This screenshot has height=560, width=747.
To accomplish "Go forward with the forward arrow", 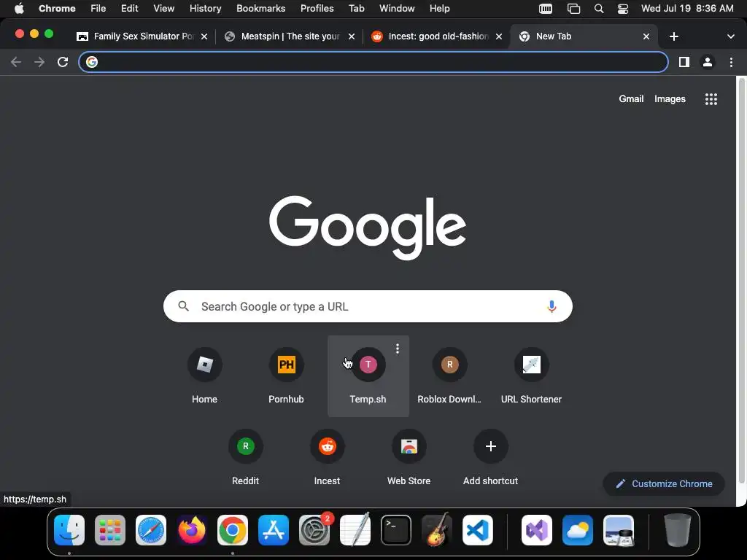I will click(39, 62).
